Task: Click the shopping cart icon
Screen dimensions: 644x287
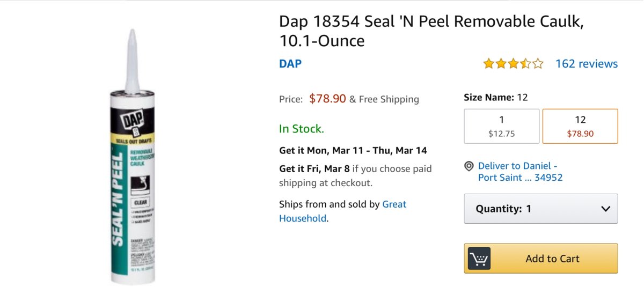Action: pyautogui.click(x=479, y=259)
